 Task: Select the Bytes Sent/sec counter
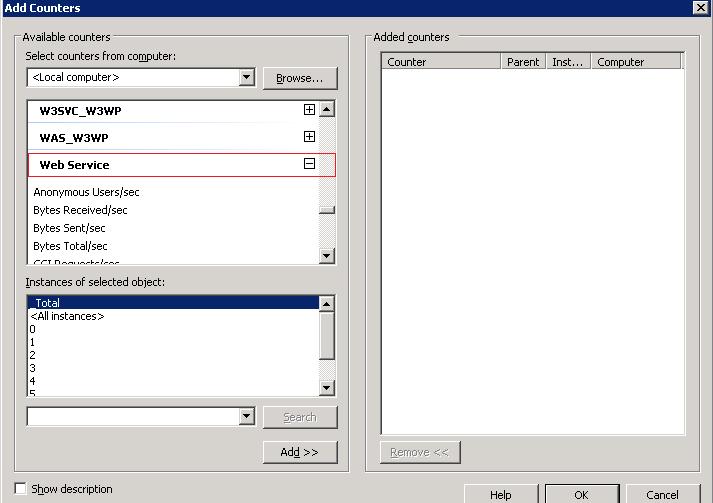pos(69,228)
